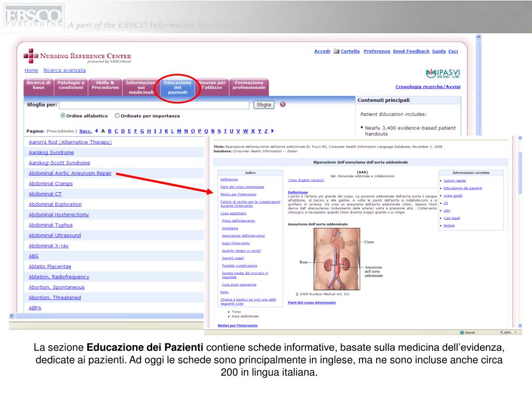The height and width of the screenshot is (399, 532).
Task: Click the bottom horizontal scrollbar track
Action: (x=109, y=316)
